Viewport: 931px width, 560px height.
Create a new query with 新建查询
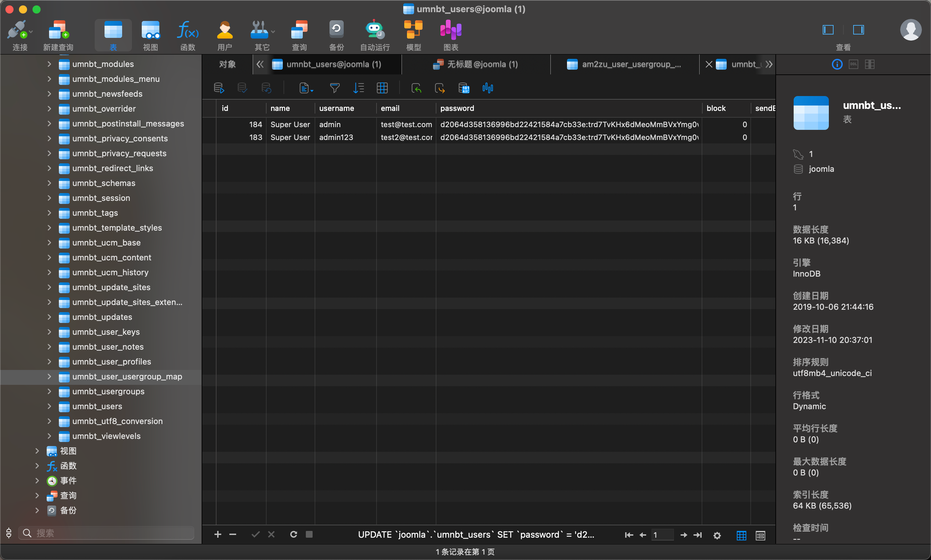(58, 36)
